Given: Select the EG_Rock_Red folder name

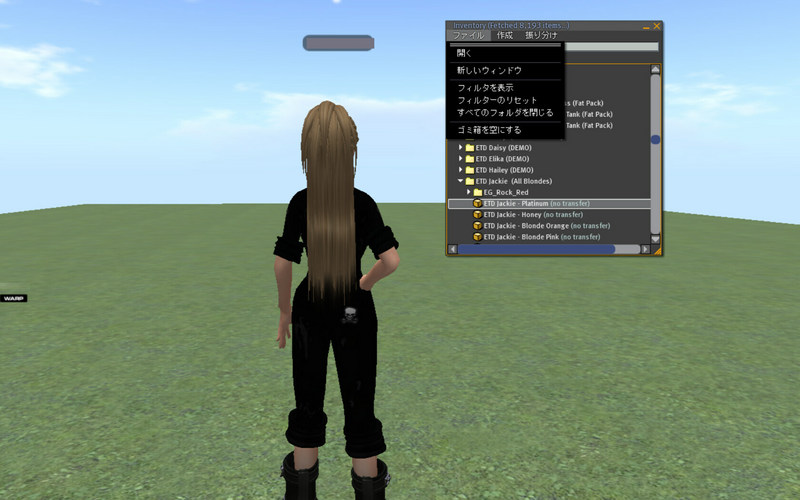Looking at the screenshot, I should click(x=506, y=192).
